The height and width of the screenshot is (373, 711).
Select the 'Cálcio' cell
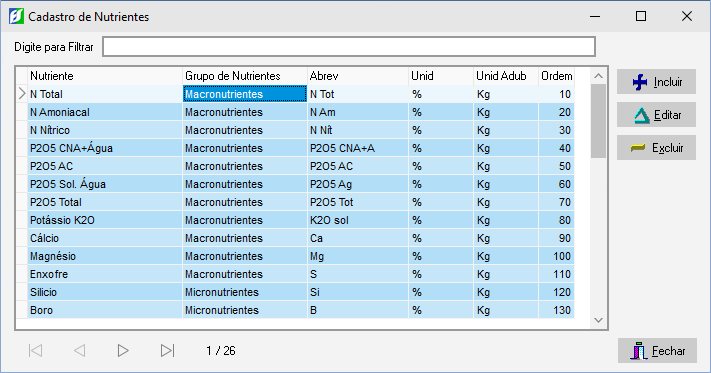[105, 238]
